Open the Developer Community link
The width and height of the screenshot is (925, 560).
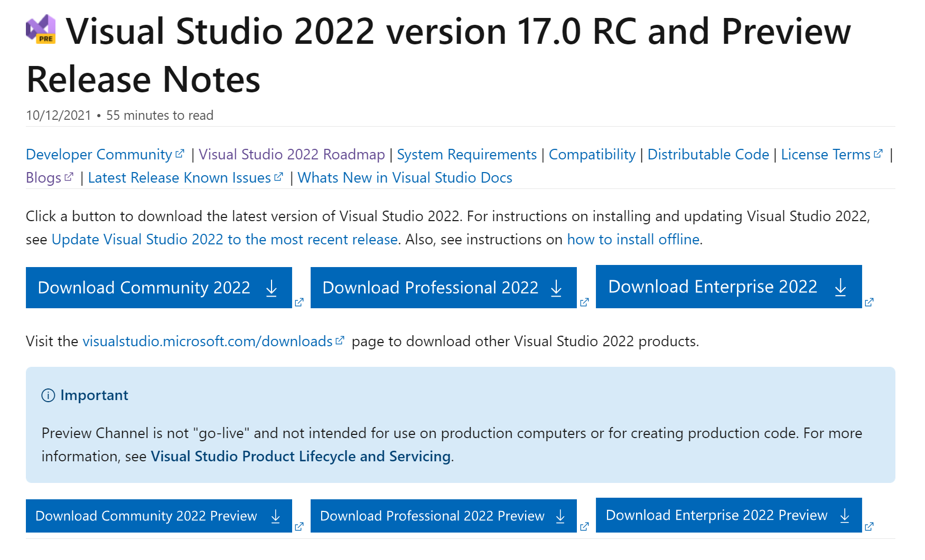[99, 155]
